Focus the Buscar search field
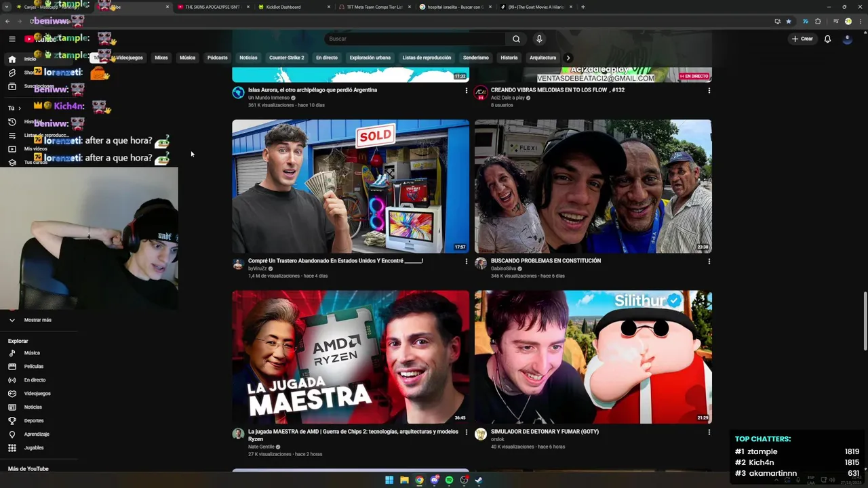This screenshot has width=868, height=488. pos(416,39)
